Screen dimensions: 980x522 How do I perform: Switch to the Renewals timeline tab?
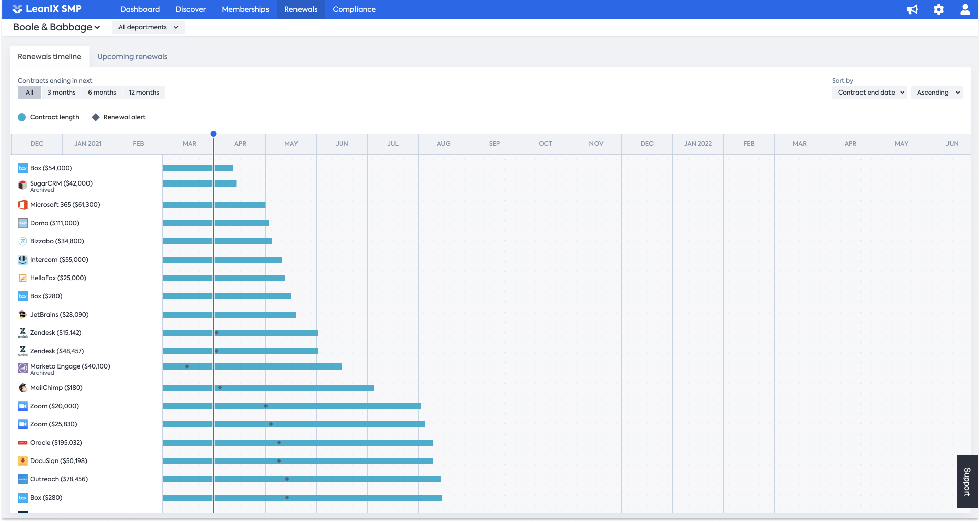[x=49, y=56]
